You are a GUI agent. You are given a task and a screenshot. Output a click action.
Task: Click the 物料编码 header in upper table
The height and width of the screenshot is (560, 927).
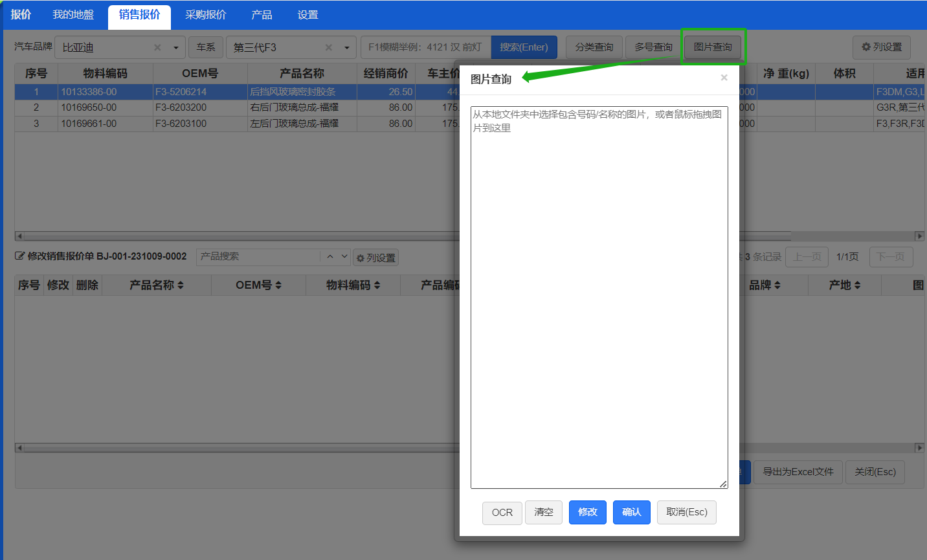point(105,74)
